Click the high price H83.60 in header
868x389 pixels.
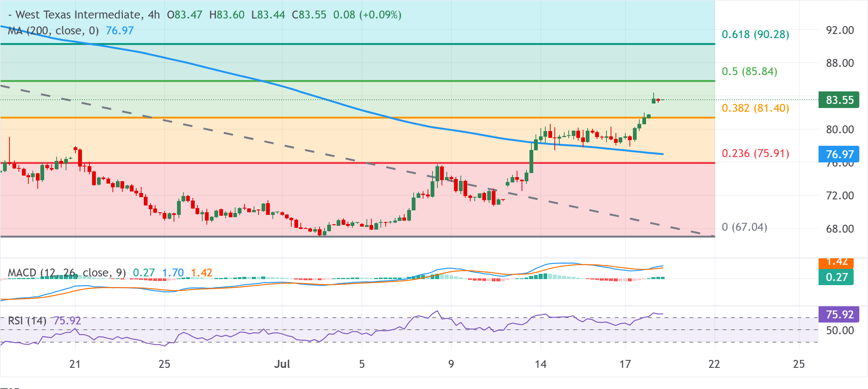(227, 15)
